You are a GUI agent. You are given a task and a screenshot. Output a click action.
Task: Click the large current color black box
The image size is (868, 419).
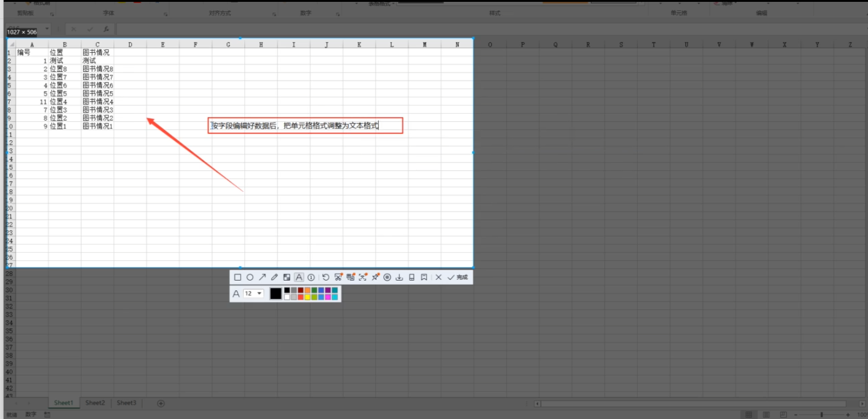tap(276, 293)
